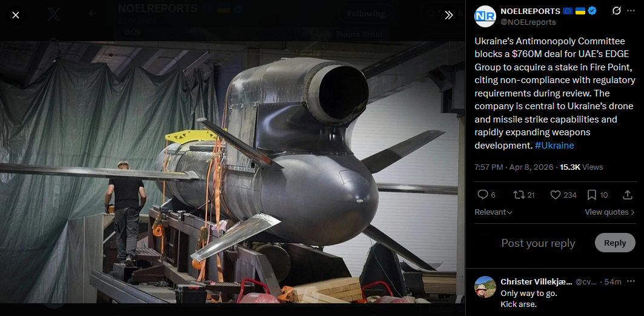Click the post timestamp 7:57 PM Apr 8, 2026
Viewport: 644px width, 316px height.
coord(514,167)
